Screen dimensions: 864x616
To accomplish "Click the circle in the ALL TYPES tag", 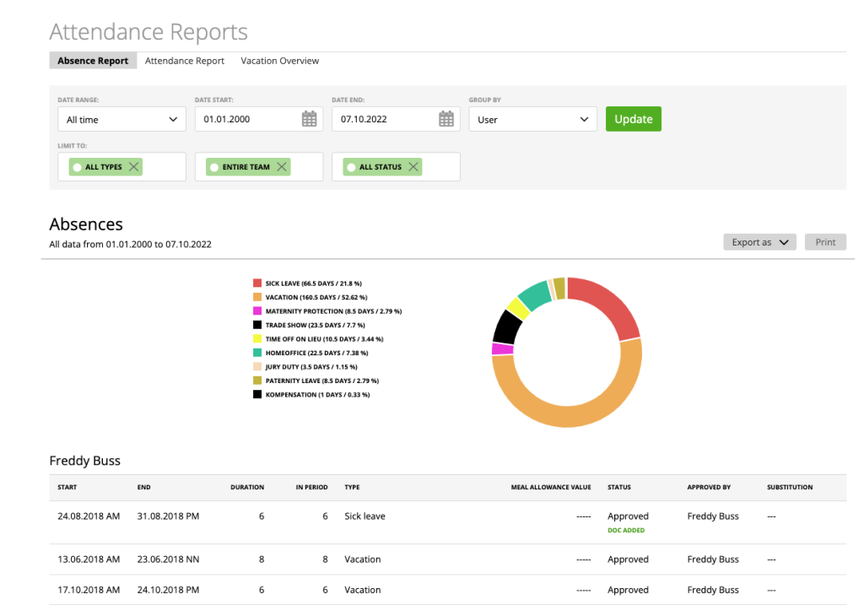I will 77,167.
